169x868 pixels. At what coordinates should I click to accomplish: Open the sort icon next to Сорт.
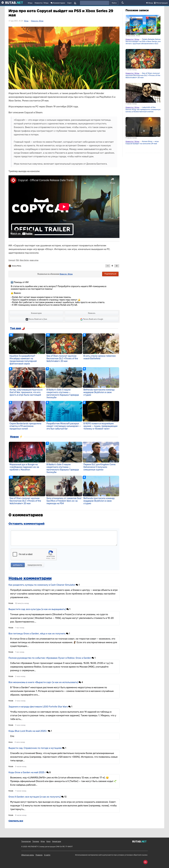pyautogui.click(x=75, y=3)
